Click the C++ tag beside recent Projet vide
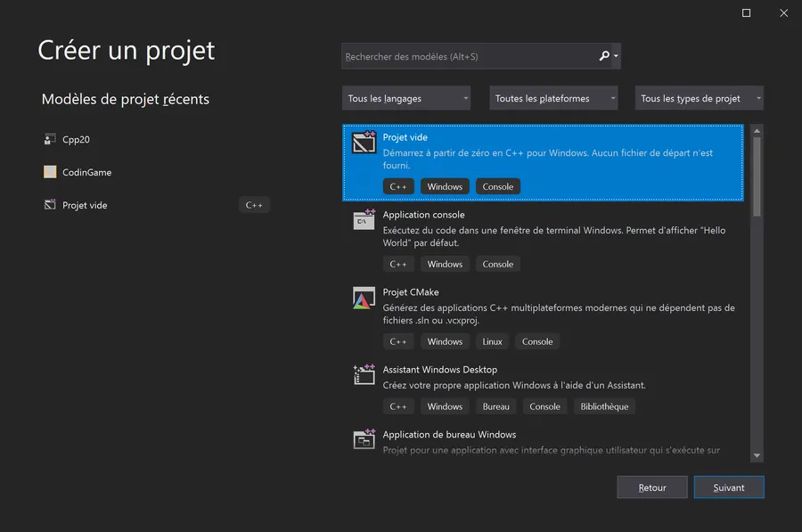Viewport: 802px width, 532px height. [x=254, y=205]
